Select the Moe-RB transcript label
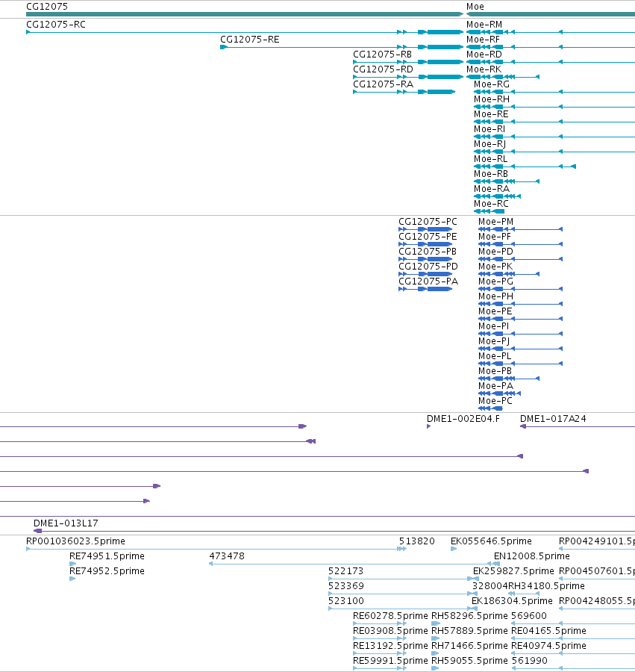The width and height of the screenshot is (635, 672). [x=491, y=174]
